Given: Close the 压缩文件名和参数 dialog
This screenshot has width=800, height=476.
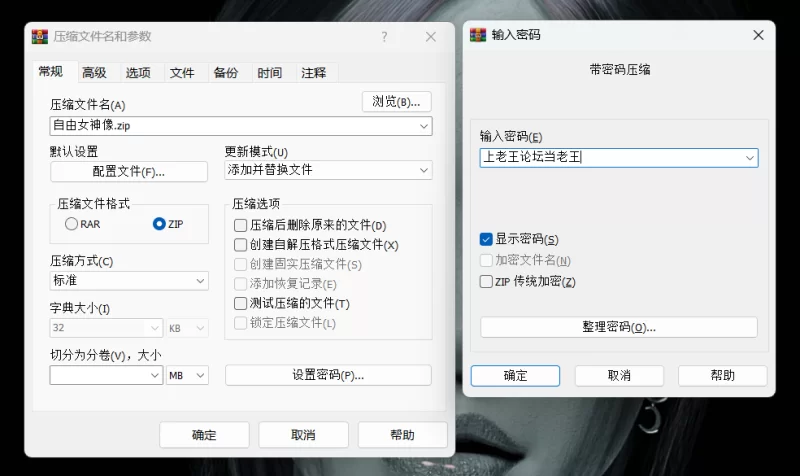Looking at the screenshot, I should pyautogui.click(x=431, y=37).
